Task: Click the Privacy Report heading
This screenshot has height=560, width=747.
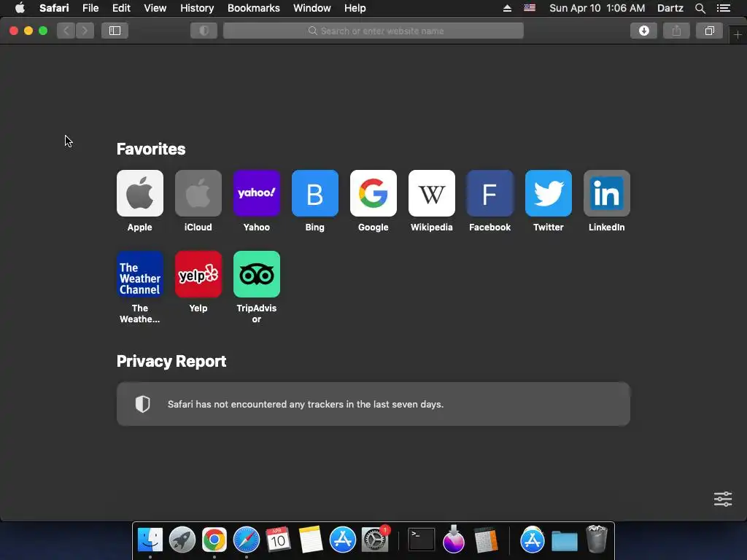Action: pyautogui.click(x=171, y=362)
